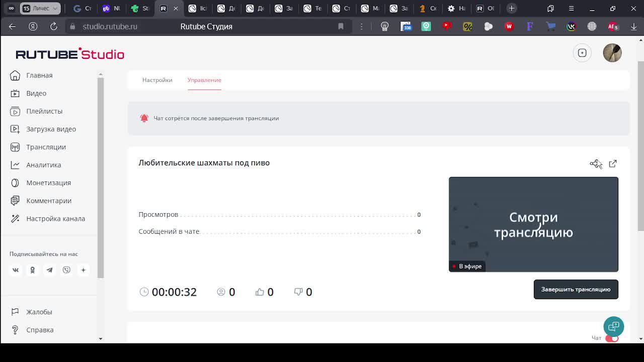Open the address bar three-dot menu
This screenshot has height=362, width=644.
pyautogui.click(x=361, y=27)
